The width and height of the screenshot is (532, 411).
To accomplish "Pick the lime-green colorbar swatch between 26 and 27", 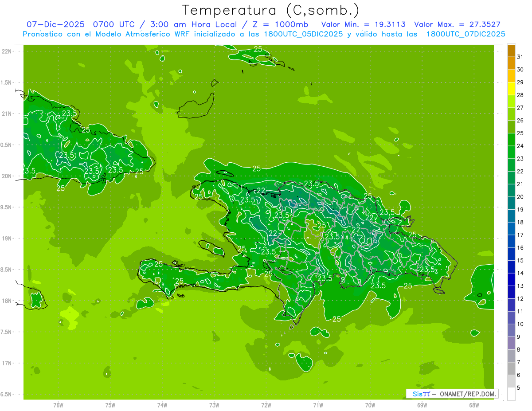I will 511,114.
